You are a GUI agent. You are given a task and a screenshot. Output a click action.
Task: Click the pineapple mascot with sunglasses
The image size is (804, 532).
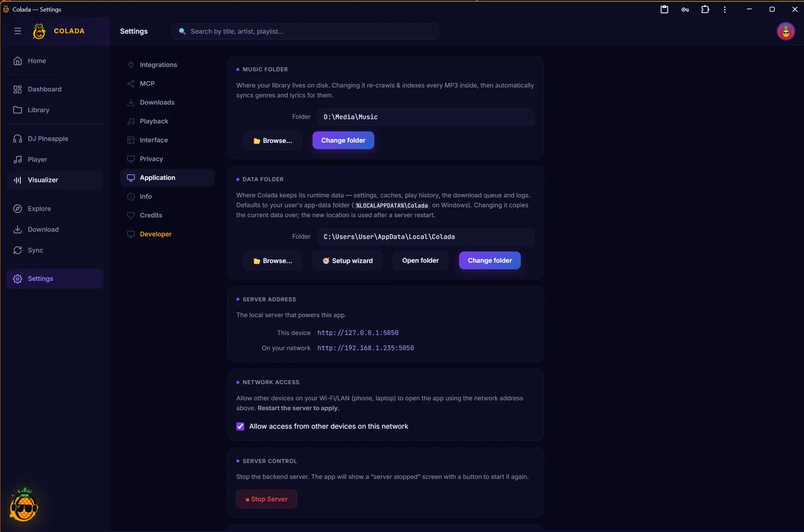coord(24,505)
